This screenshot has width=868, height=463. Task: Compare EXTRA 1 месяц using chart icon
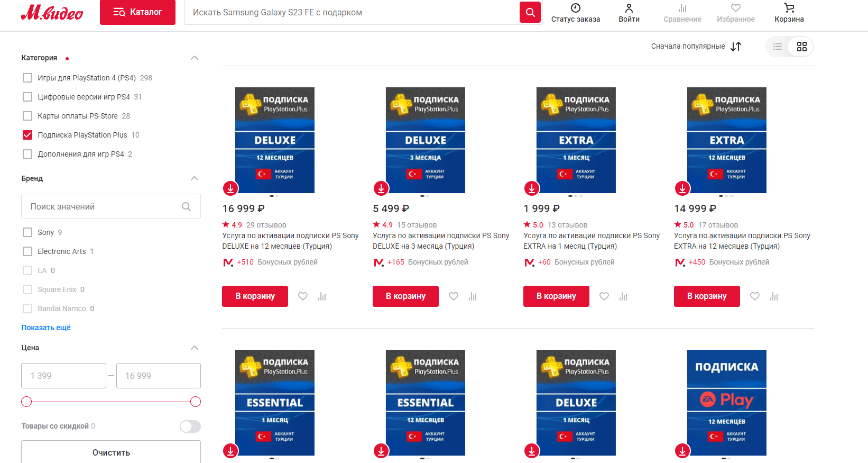point(623,296)
